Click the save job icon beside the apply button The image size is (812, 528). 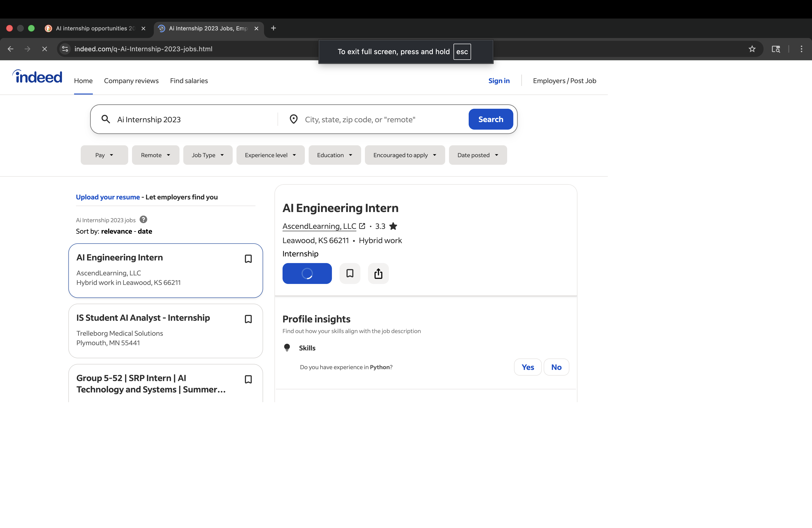point(350,273)
